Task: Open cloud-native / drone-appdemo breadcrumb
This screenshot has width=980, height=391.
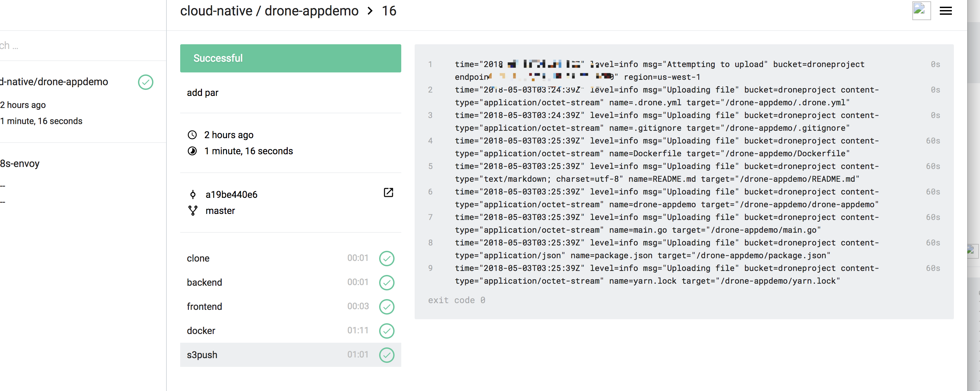Action: pyautogui.click(x=269, y=11)
